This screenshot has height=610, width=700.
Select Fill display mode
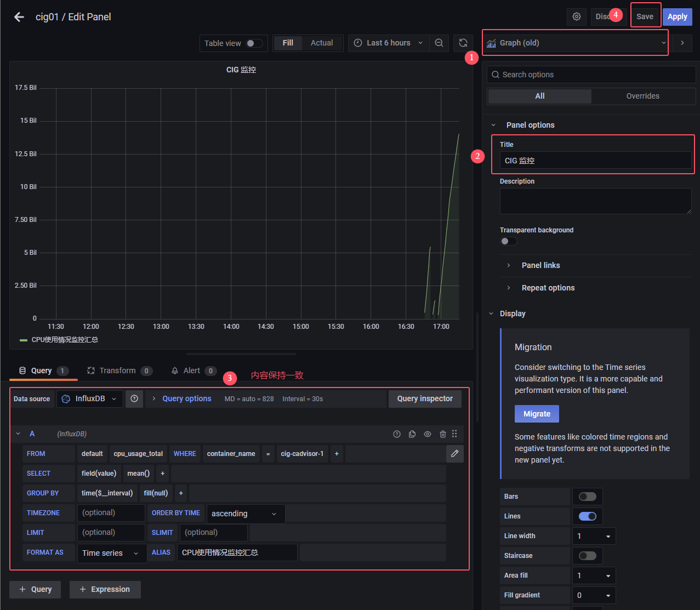[x=288, y=43]
